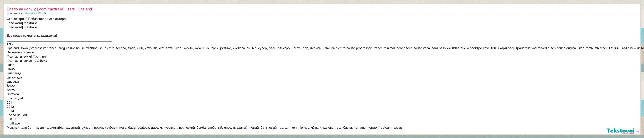644x138 pixels.
Task: Select the 'Весёлый троллинг' line
Action: tap(21, 53)
